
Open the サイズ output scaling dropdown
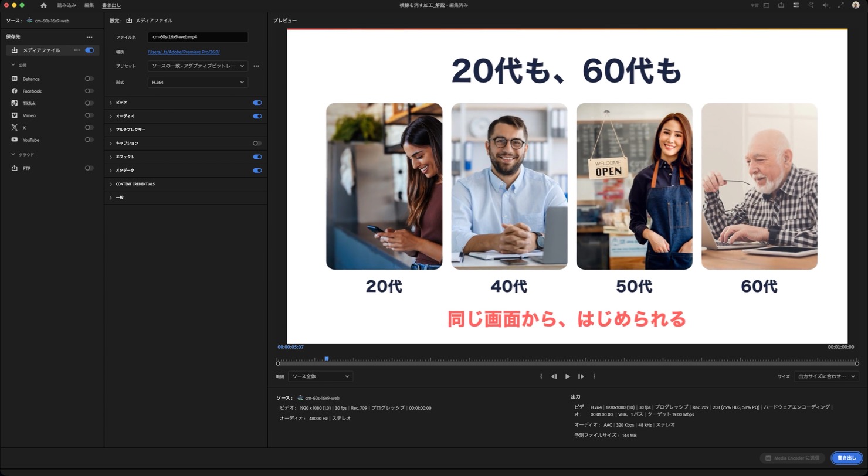click(827, 376)
